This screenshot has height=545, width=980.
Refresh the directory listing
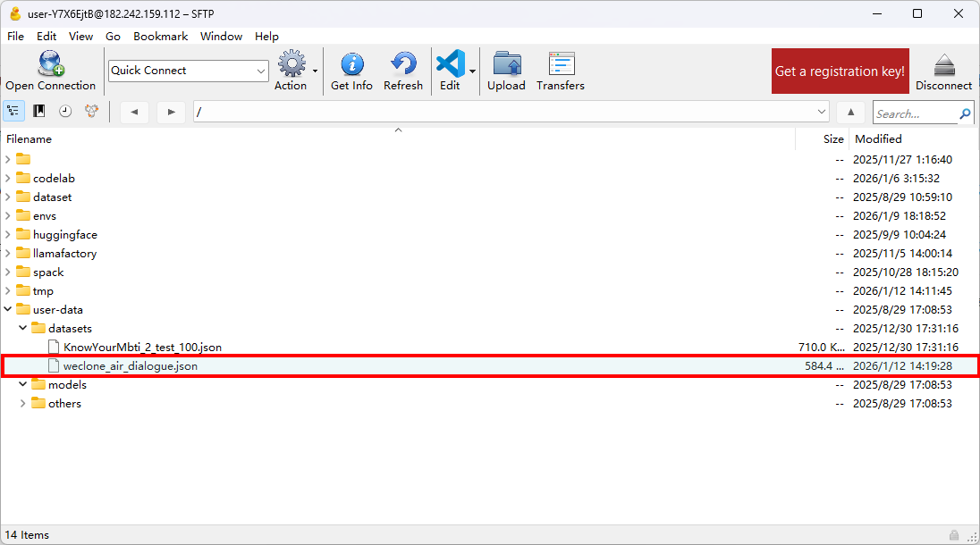click(402, 71)
